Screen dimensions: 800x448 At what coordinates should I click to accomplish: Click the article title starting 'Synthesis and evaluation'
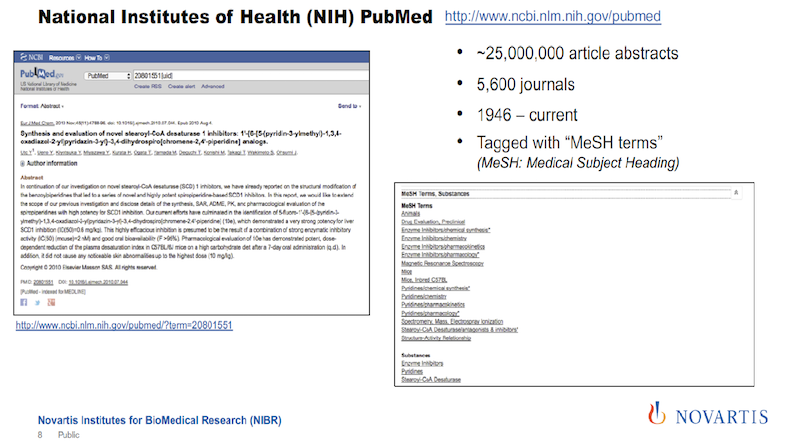pos(181,137)
